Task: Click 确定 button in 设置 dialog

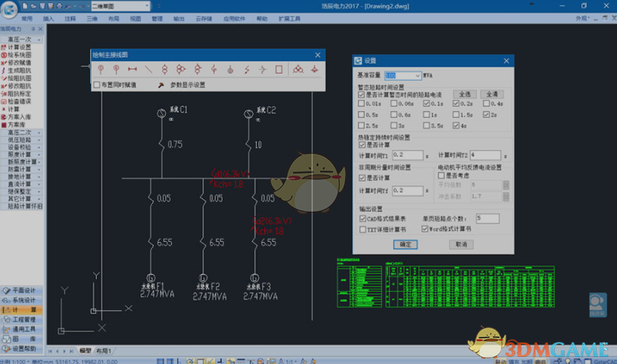Action: (405, 244)
